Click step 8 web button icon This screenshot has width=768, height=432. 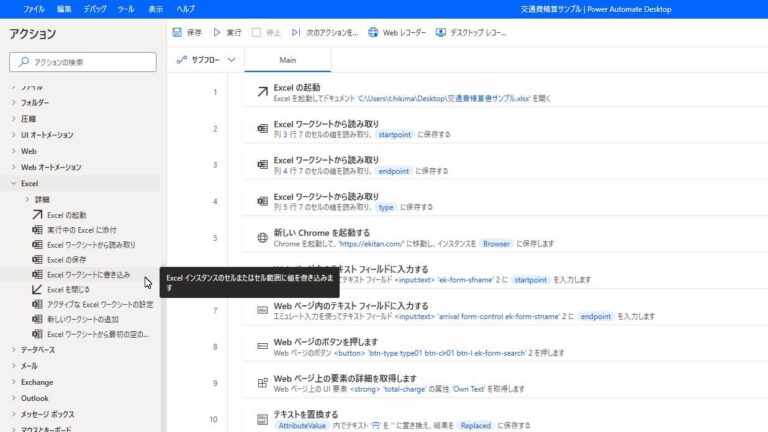263,346
